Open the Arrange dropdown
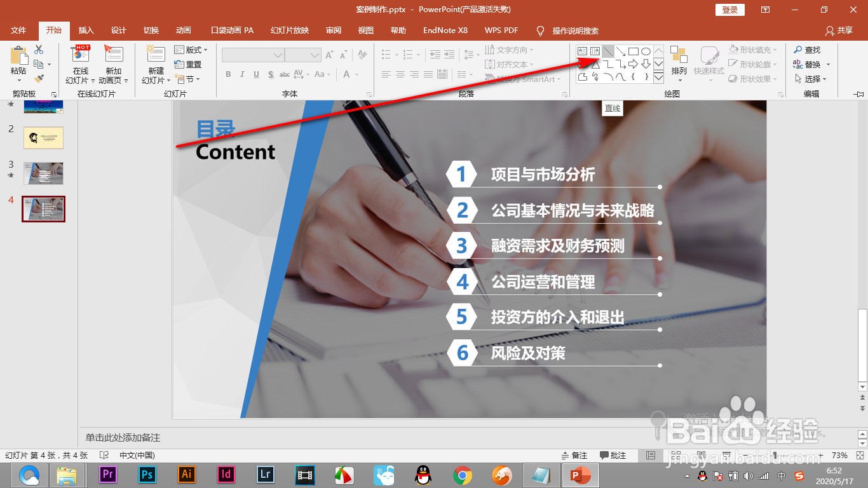The image size is (868, 488). [679, 64]
